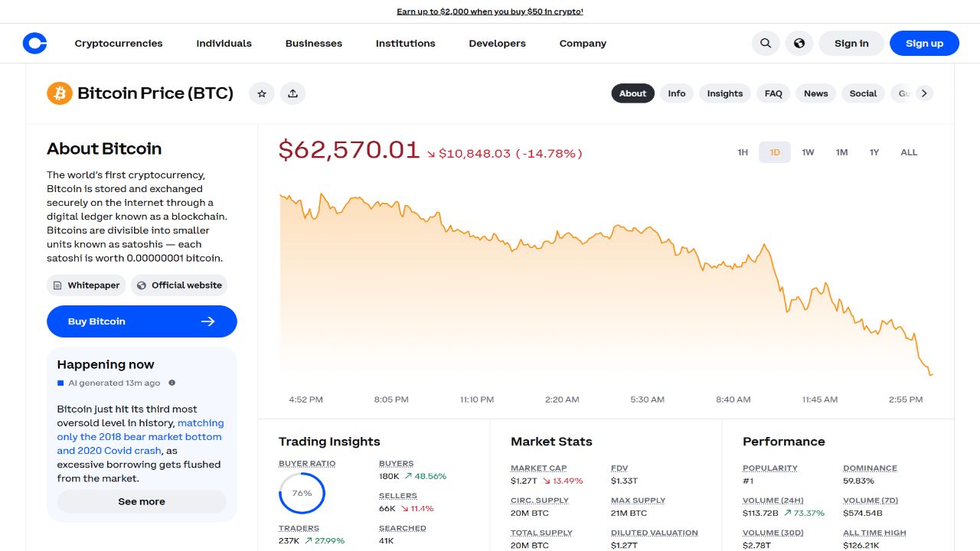980x551 pixels.
Task: Select the 1W chart timeframe
Action: 808,152
